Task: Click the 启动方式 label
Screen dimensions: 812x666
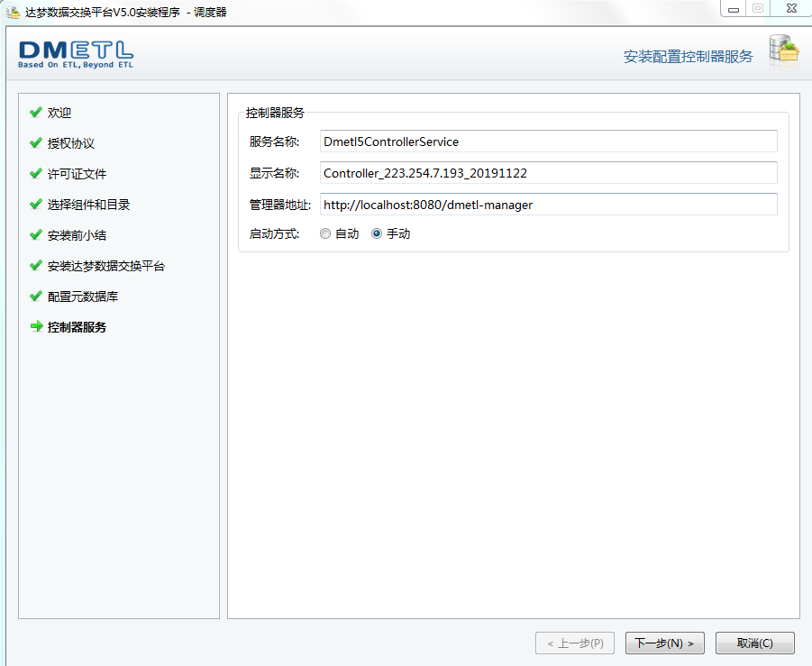Action: 274,233
